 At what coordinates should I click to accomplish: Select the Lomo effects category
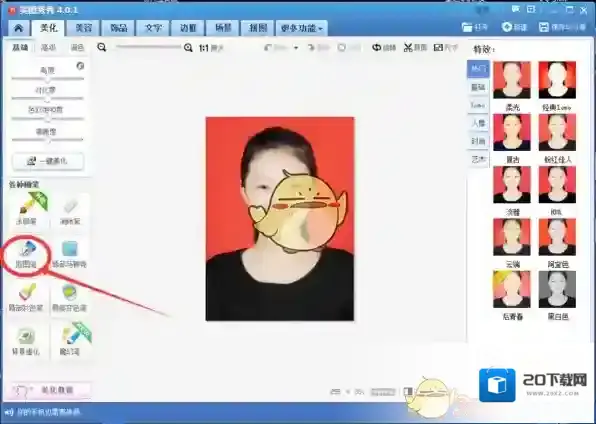(x=478, y=105)
